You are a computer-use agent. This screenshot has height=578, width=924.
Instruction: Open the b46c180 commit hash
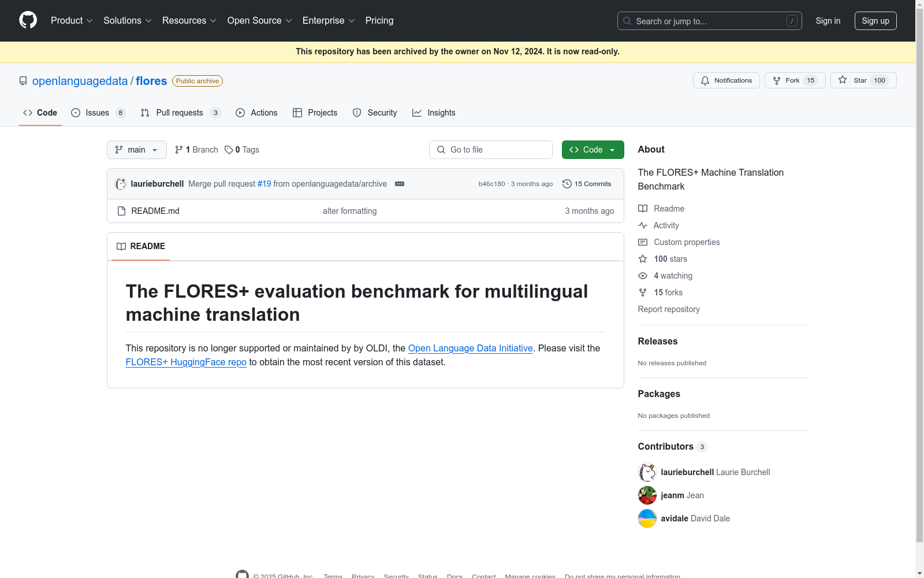tap(491, 184)
